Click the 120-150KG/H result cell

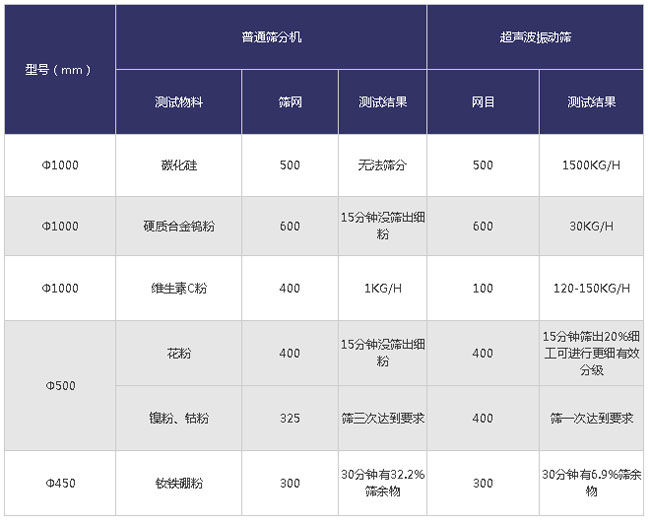point(591,288)
